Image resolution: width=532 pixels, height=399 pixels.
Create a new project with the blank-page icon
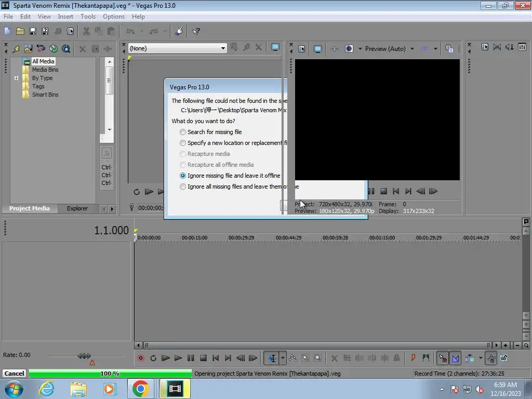(x=7, y=31)
